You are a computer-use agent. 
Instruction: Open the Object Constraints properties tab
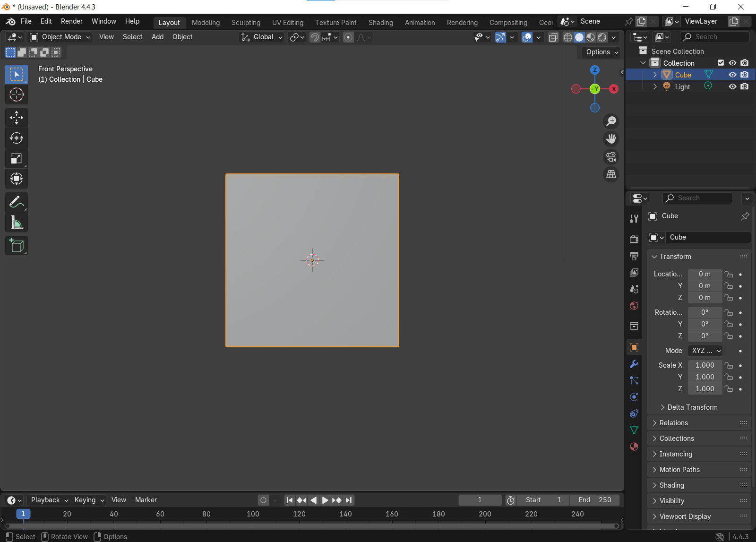634,413
